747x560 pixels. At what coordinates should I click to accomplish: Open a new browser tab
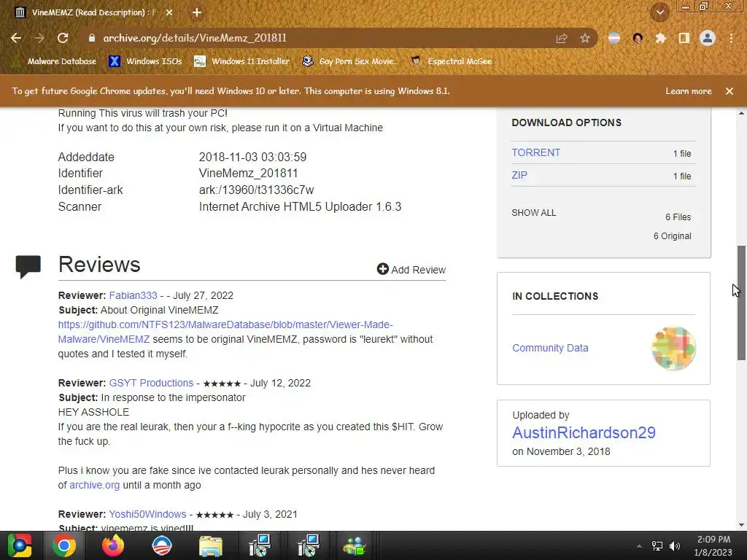197,12
